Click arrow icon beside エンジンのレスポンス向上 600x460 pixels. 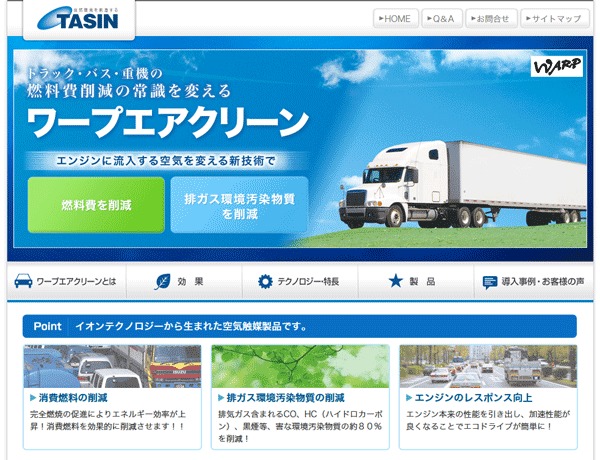409,398
